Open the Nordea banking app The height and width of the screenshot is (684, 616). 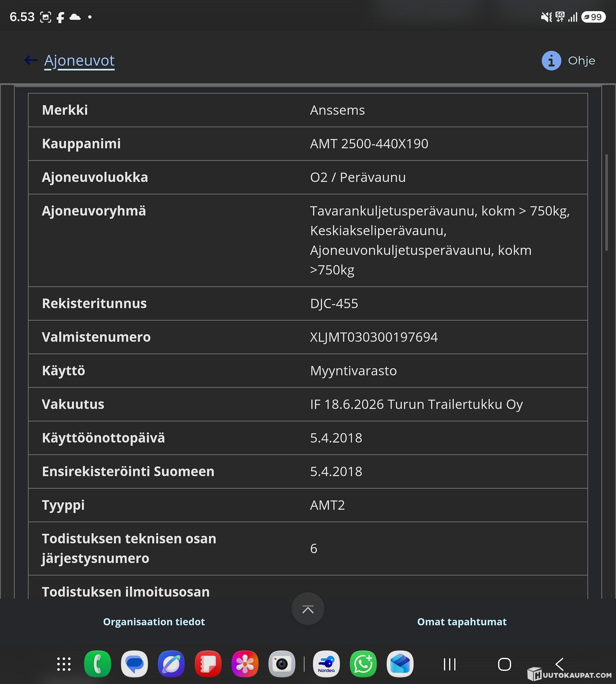[x=326, y=664]
